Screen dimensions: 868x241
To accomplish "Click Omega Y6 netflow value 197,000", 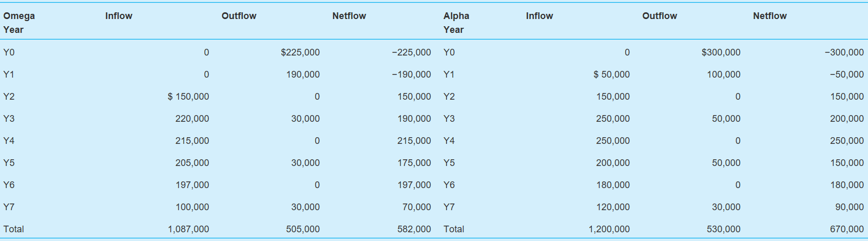I will click(414, 185).
